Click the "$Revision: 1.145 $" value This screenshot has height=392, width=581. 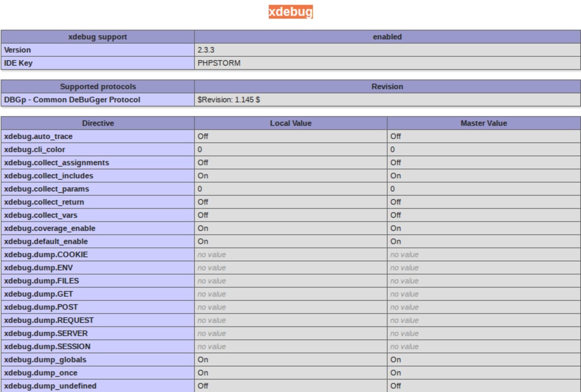point(229,99)
